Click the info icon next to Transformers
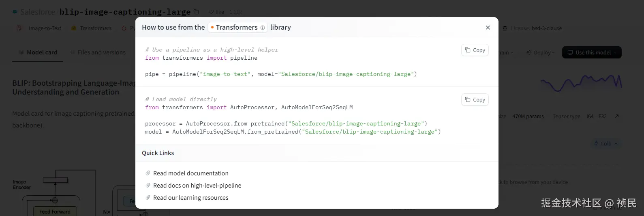Image resolution: width=644 pixels, height=216 pixels. point(263,28)
